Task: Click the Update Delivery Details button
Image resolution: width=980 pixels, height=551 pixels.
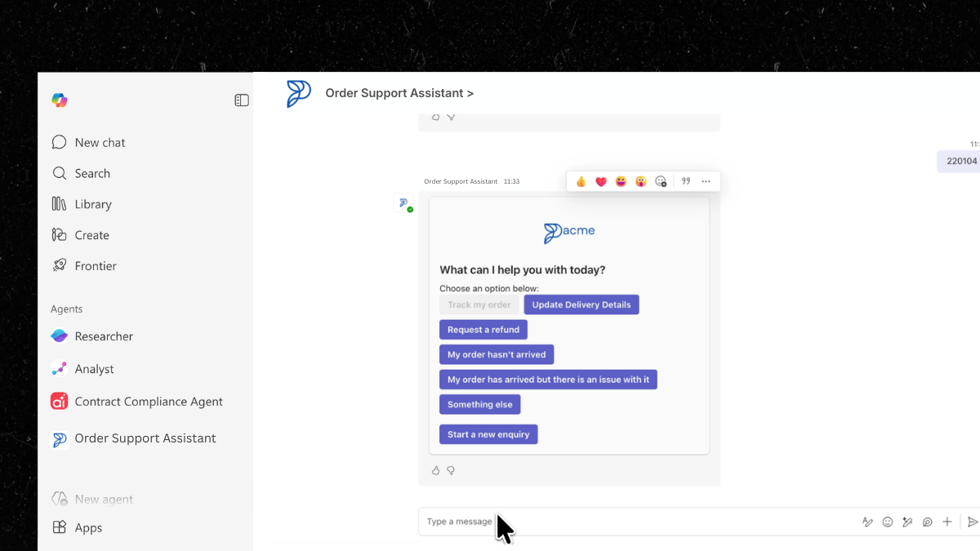Action: 581,305
